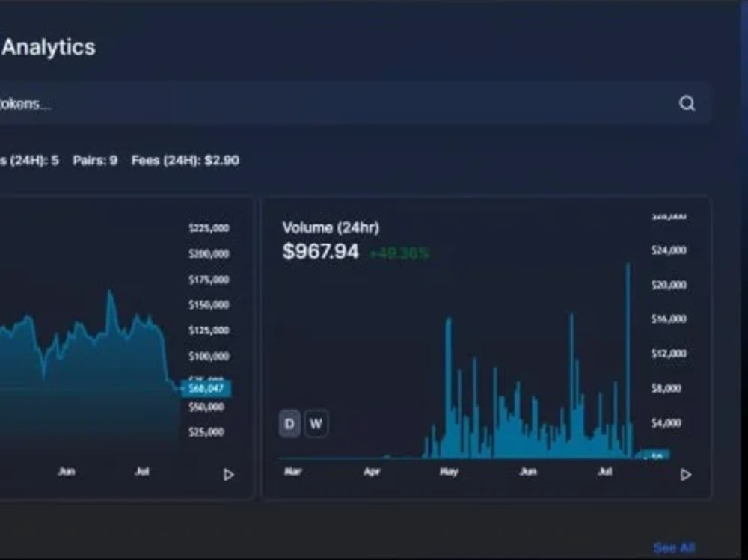Screen dimensions: 748x560
Task: Click the $68,047 price marker label
Action: tap(207, 389)
